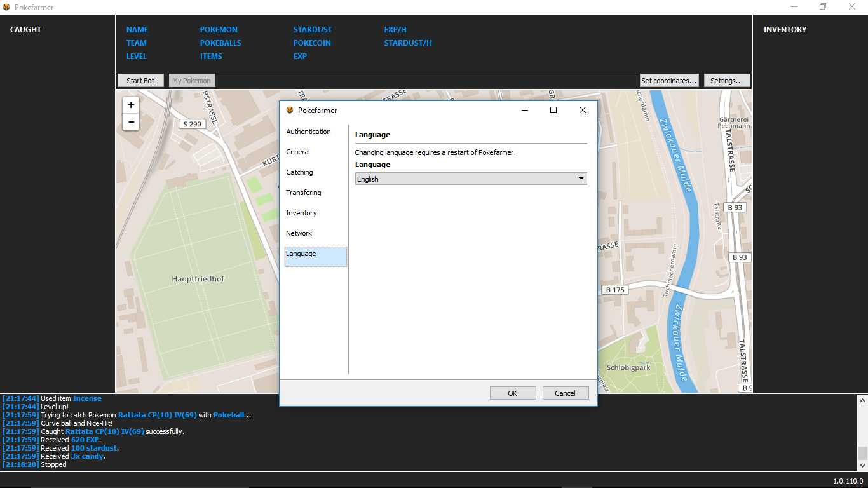Screen dimensions: 868x488
Task: Click the B 175 road marker
Action: tap(615, 290)
